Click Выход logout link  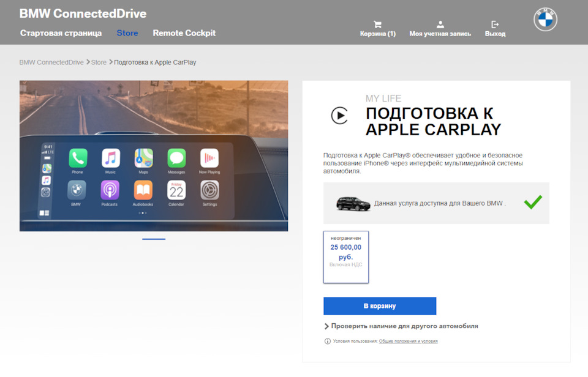coord(495,34)
